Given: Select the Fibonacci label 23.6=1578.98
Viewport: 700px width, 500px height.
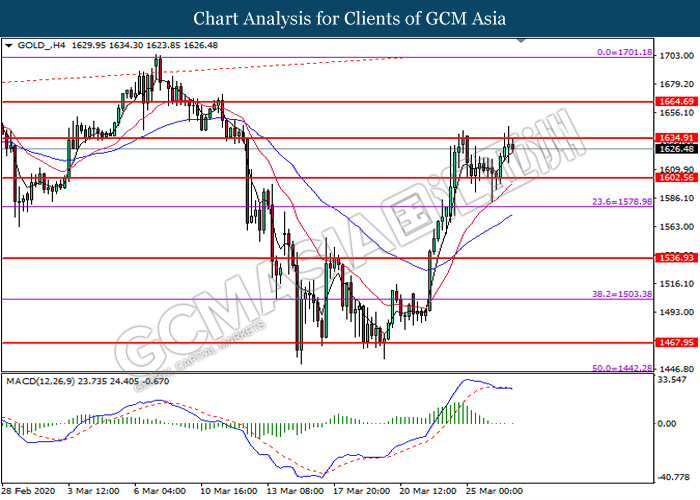Looking at the screenshot, I should click(622, 202).
